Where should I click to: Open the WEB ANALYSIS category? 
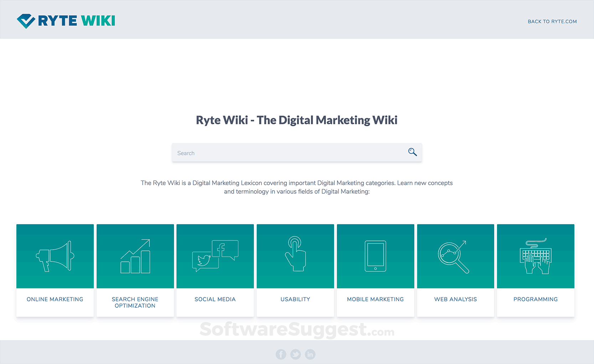[x=455, y=299]
